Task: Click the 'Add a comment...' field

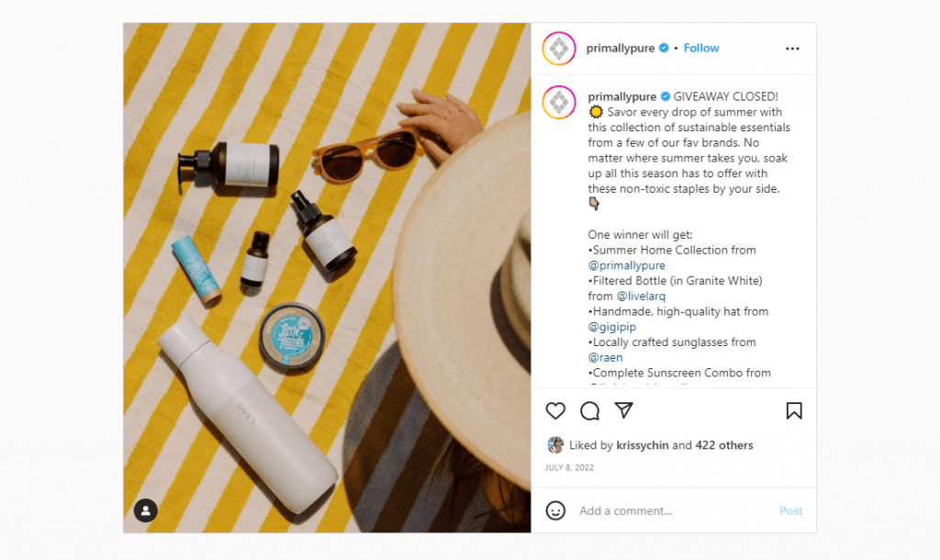Action: tap(673, 510)
